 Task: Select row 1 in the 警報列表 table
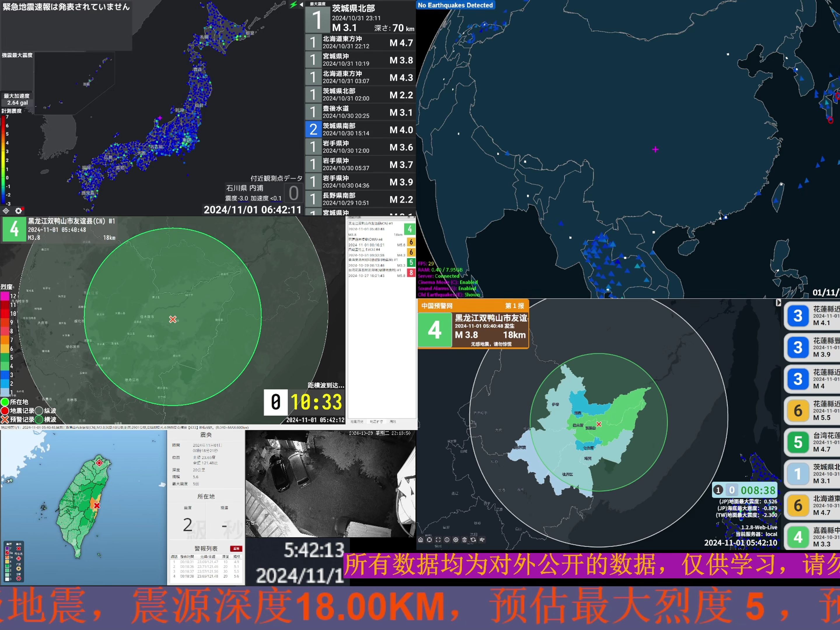pyautogui.click(x=206, y=562)
